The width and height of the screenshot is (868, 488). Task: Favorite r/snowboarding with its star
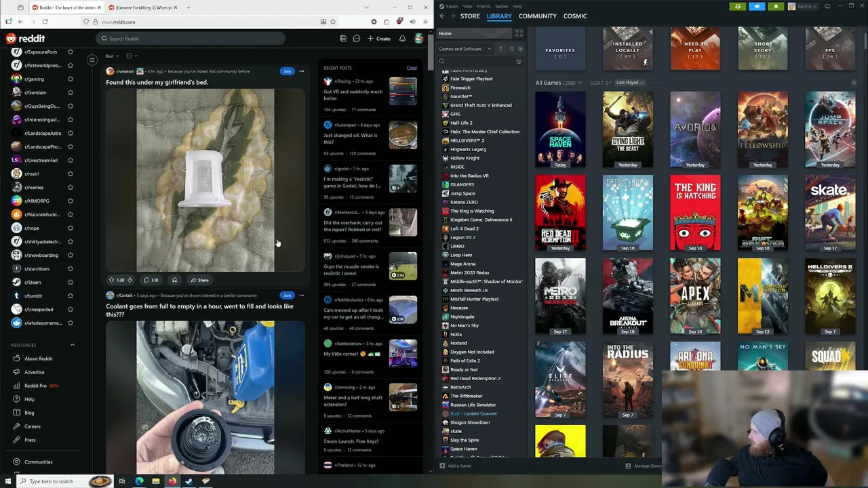[70, 256]
